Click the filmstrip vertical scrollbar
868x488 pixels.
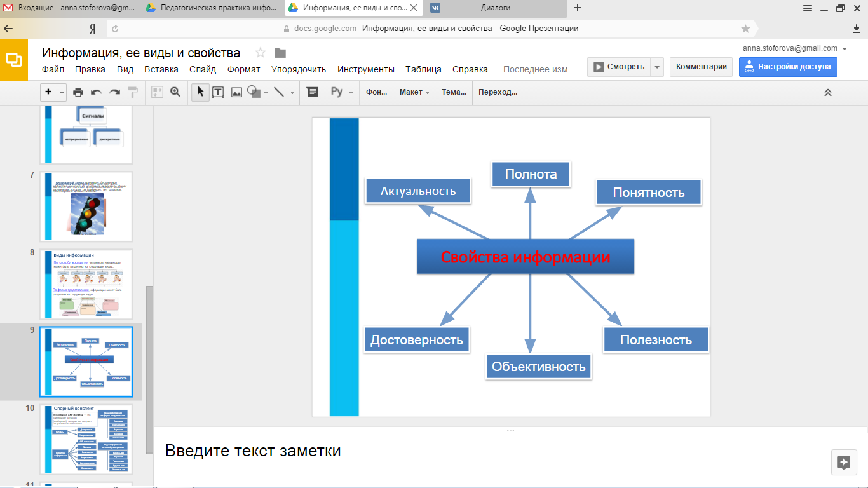pyautogui.click(x=149, y=369)
